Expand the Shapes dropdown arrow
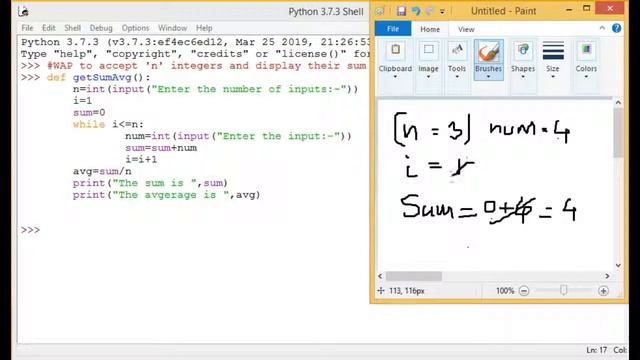The width and height of the screenshot is (640, 360). [523, 77]
